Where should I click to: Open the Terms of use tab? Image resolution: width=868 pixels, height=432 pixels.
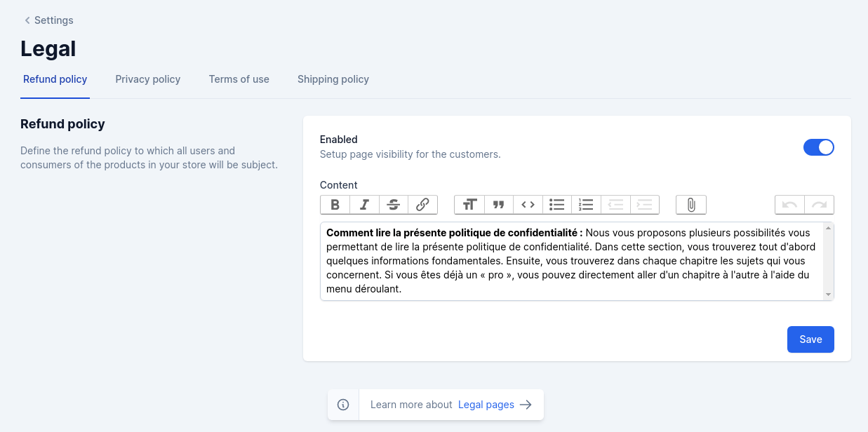point(239,79)
